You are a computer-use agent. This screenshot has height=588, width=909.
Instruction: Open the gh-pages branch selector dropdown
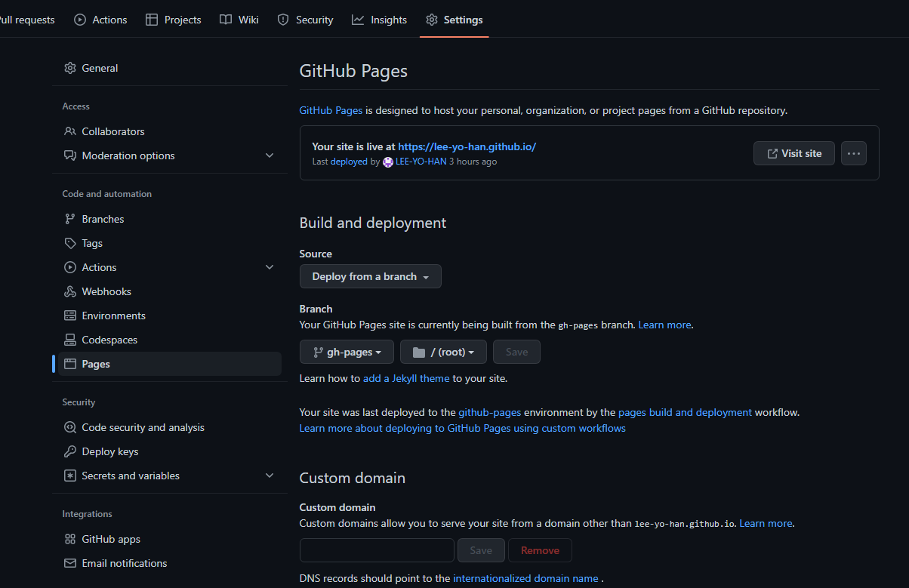pyautogui.click(x=347, y=352)
